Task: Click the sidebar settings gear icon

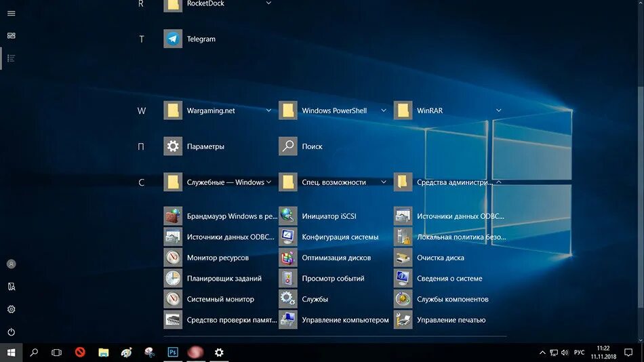Action: [11, 309]
